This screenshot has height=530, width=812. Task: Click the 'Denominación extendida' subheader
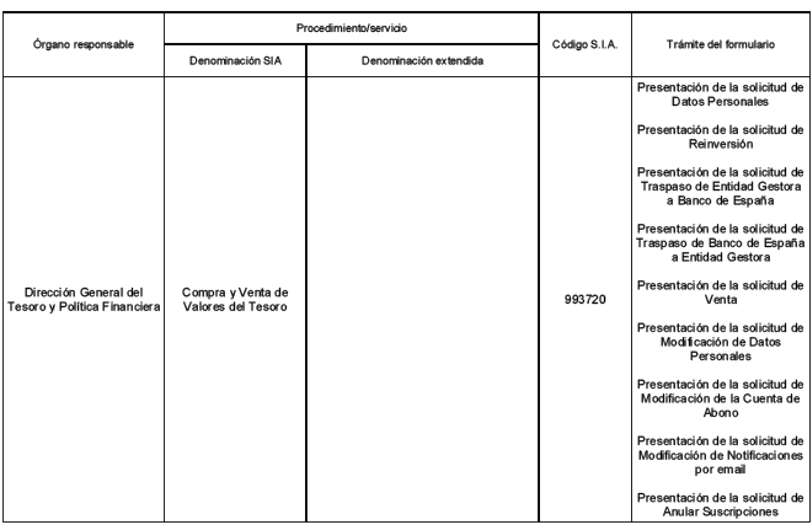pyautogui.click(x=422, y=61)
